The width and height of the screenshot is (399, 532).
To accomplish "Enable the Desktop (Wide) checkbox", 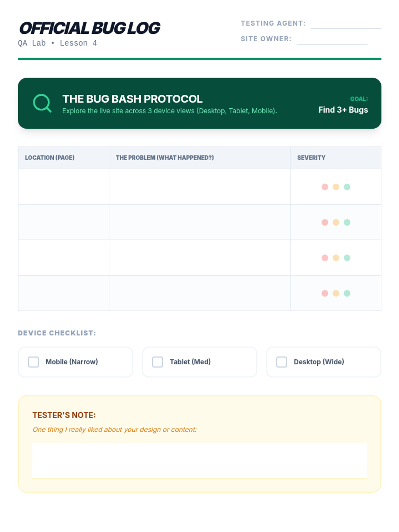I will 282,362.
